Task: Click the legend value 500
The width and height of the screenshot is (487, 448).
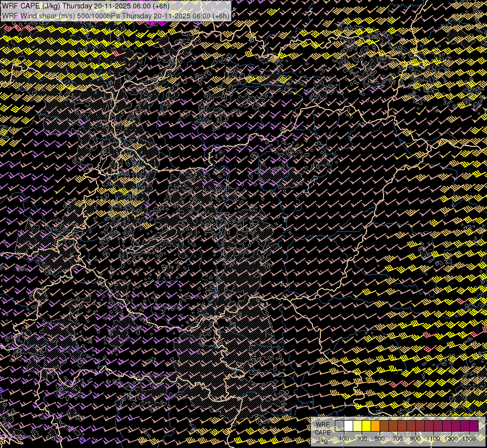Action: (380, 439)
